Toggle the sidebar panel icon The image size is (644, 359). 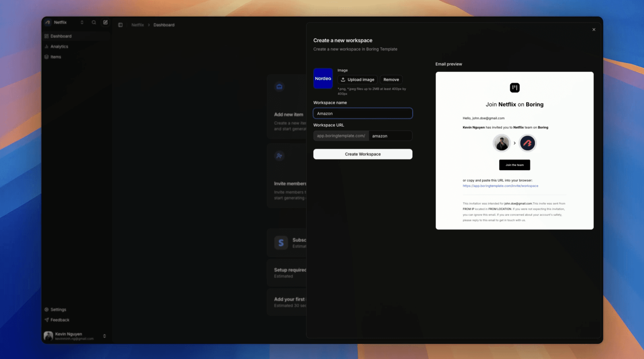(120, 25)
